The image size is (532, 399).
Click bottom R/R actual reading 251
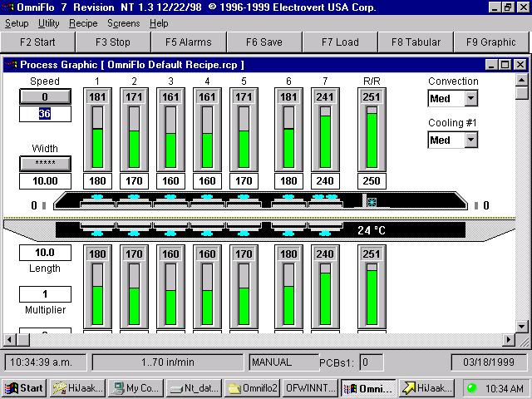pyautogui.click(x=372, y=254)
